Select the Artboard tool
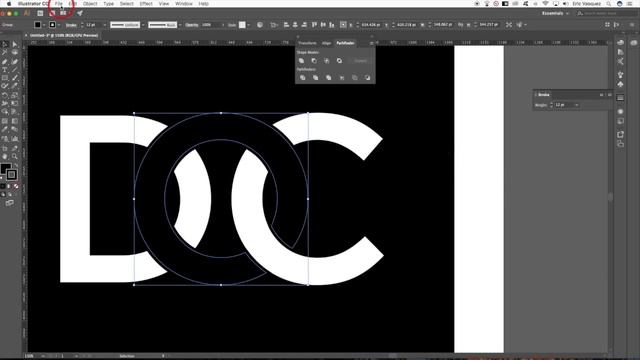640x360 pixels. (5, 148)
